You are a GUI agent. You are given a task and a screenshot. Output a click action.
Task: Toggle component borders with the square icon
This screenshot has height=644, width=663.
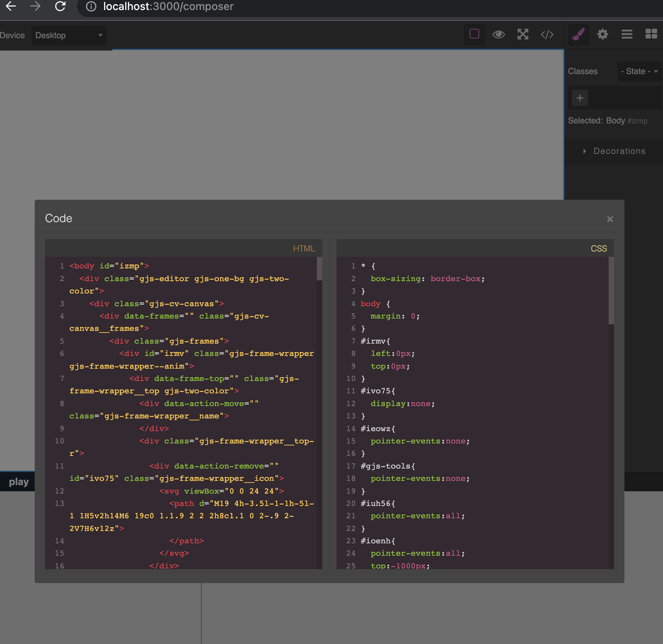pos(474,34)
